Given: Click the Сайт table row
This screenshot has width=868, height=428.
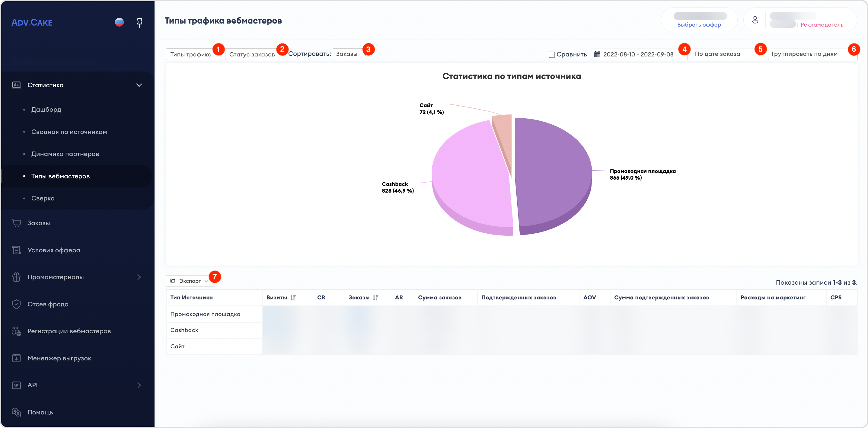Looking at the screenshot, I should [512, 347].
